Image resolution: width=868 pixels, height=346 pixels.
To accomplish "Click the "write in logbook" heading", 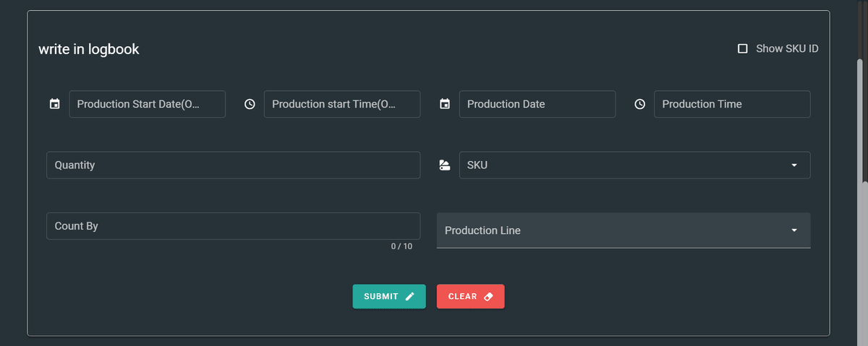I will (x=89, y=49).
